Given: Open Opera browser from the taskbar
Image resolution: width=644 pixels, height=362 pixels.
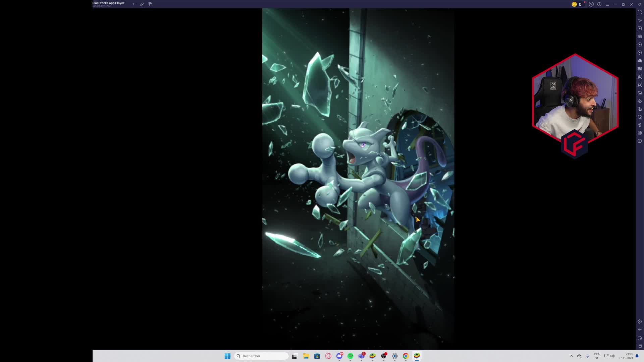Looking at the screenshot, I should pos(328,356).
